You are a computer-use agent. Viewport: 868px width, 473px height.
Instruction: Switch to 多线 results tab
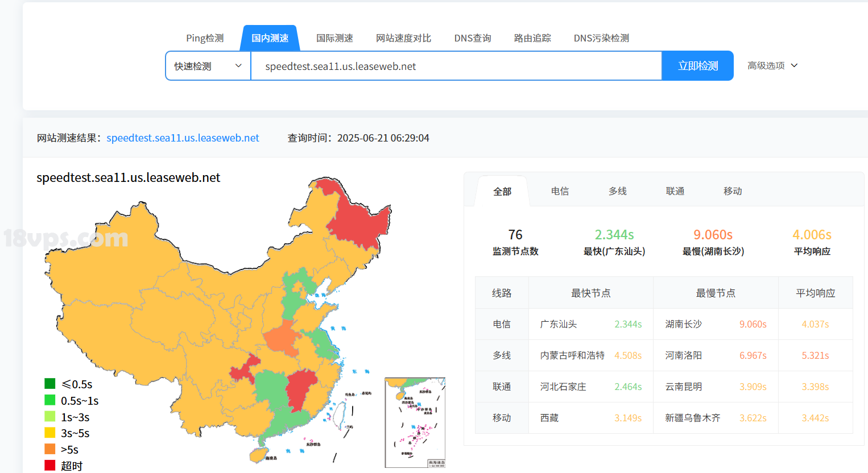coord(618,191)
